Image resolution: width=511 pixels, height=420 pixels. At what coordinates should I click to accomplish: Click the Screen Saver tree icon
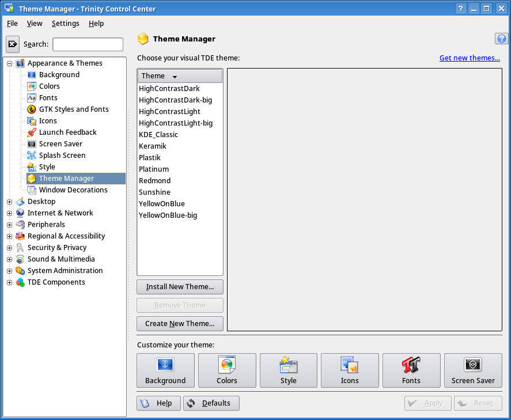tap(32, 144)
